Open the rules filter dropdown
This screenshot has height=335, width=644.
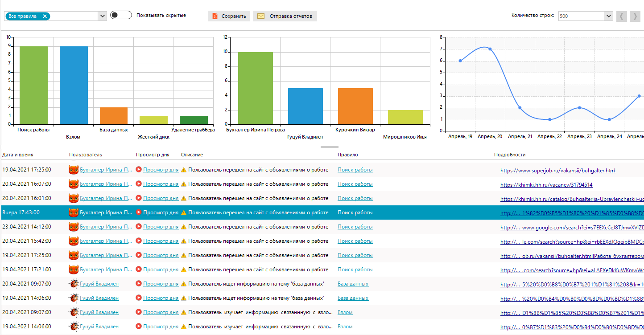(x=103, y=16)
